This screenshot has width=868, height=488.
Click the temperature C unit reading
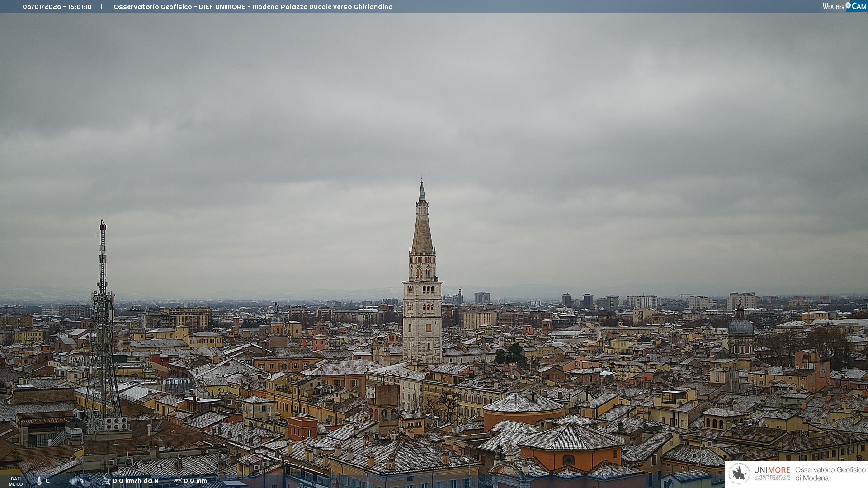click(x=47, y=481)
